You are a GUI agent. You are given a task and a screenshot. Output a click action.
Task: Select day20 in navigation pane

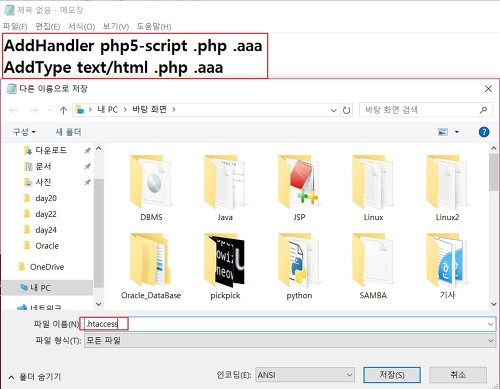tap(46, 198)
